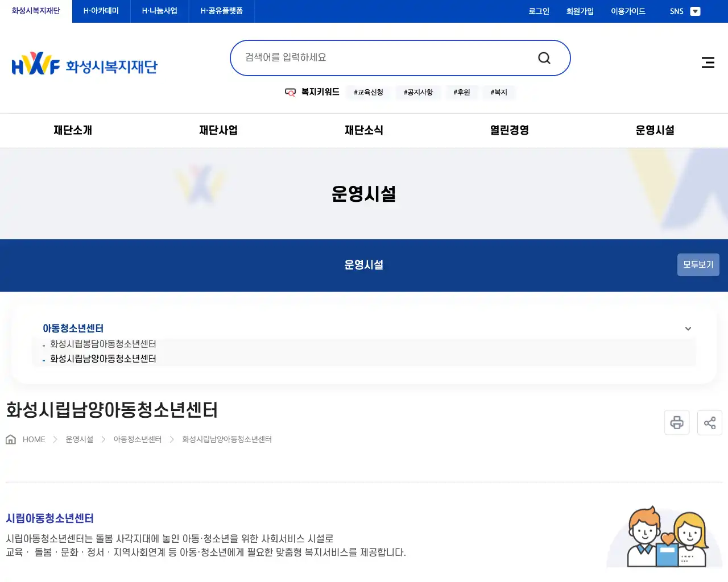Click the 모두보기 button

698,265
